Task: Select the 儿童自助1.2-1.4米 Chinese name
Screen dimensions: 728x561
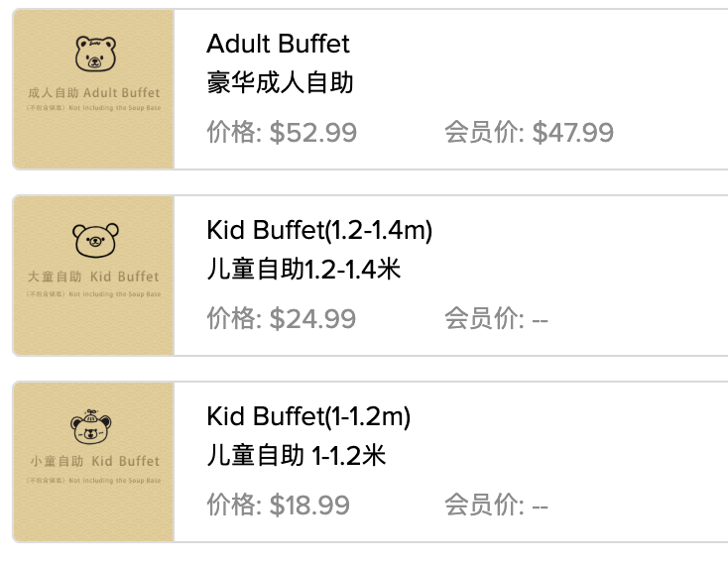Action: point(303,269)
